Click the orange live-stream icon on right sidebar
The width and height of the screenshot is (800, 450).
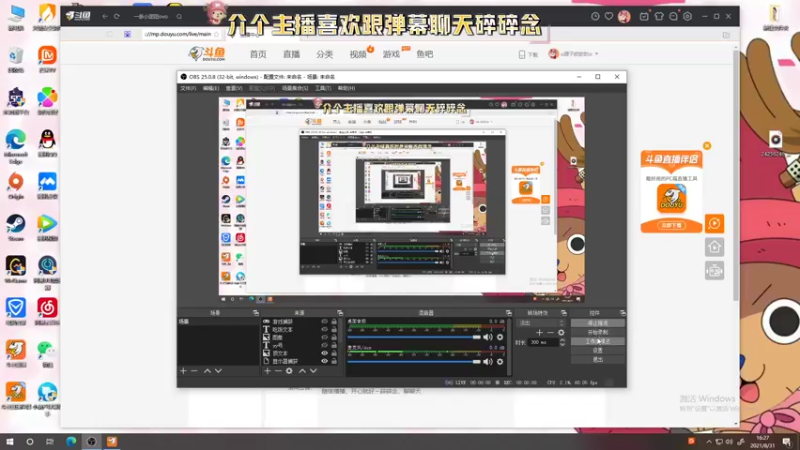[714, 223]
